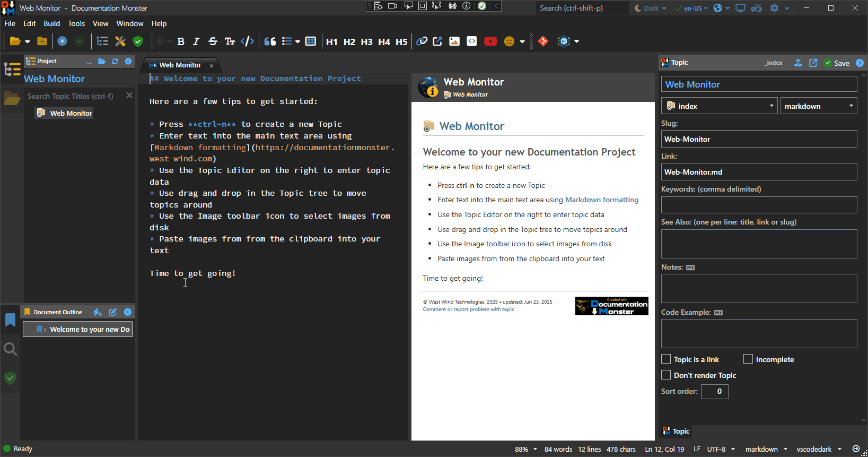The image size is (868, 457).
Task: Open the Window menu
Action: [130, 23]
